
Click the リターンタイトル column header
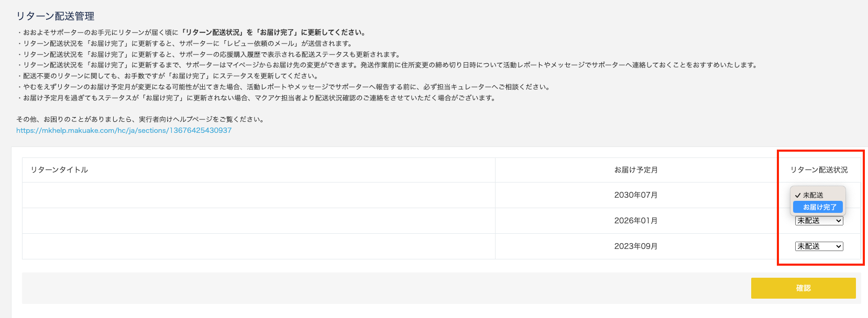point(59,170)
